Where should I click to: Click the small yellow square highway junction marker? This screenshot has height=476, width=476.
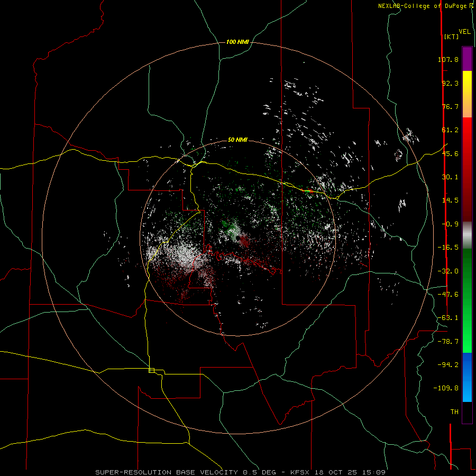pyautogui.click(x=151, y=370)
